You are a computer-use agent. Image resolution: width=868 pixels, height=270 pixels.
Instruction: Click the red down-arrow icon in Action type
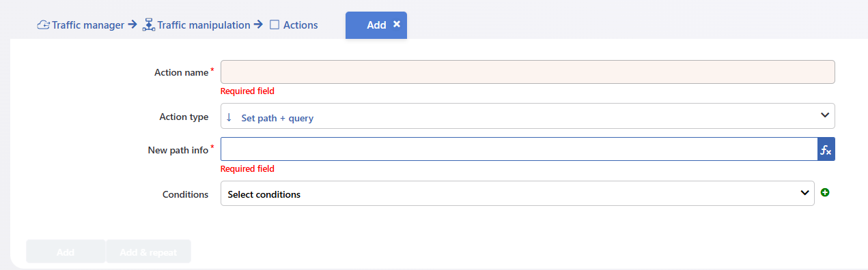(229, 117)
